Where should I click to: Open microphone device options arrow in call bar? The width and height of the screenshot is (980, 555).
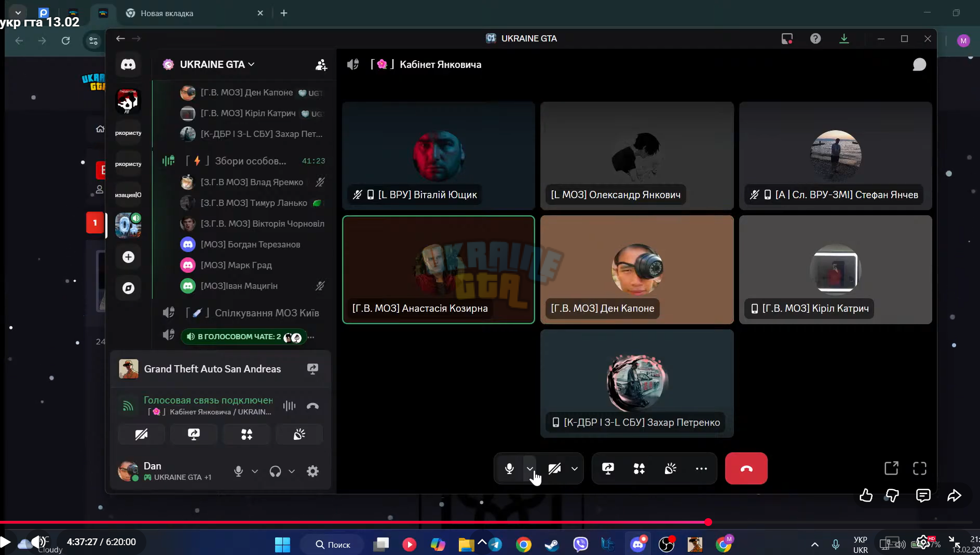click(x=529, y=468)
